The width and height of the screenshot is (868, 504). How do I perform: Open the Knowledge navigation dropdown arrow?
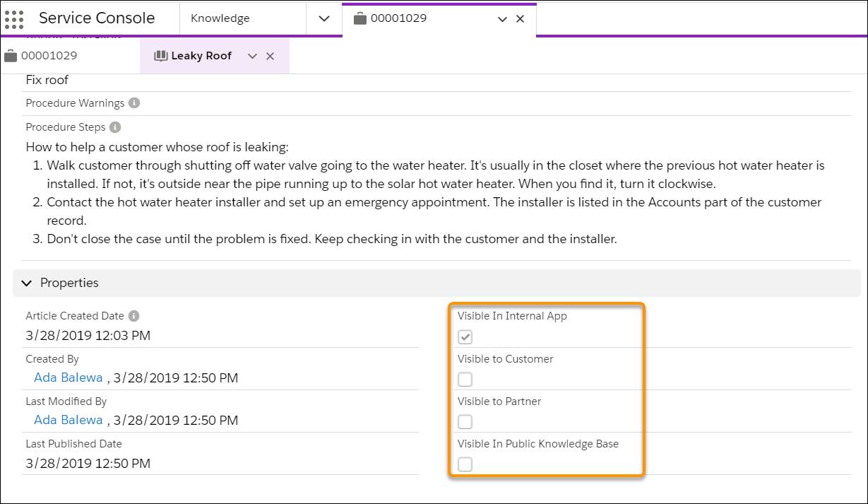[324, 18]
